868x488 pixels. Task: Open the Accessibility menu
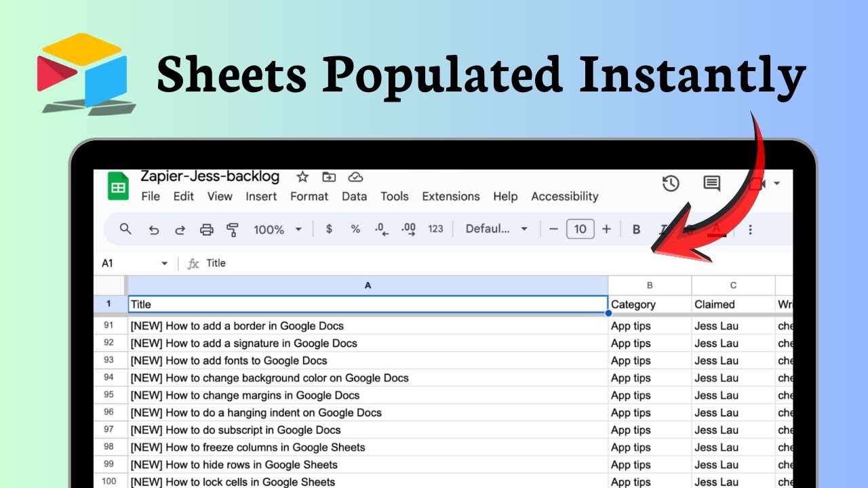click(565, 197)
